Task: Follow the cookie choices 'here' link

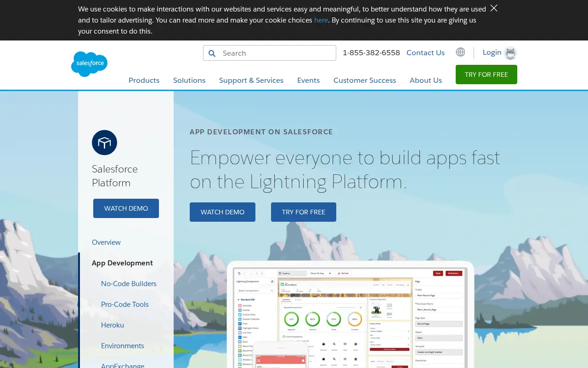Action: [x=321, y=20]
